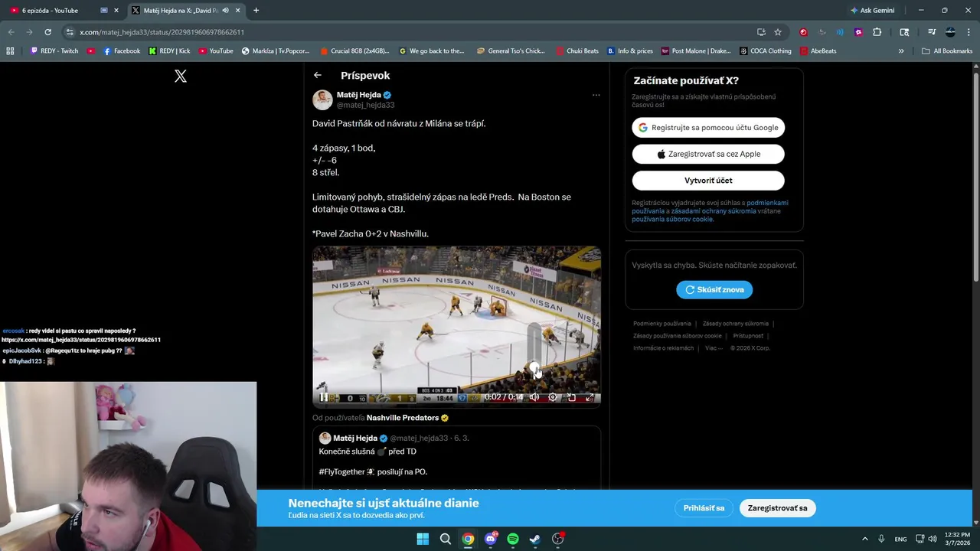Bookmark this page with the star icon
980x551 pixels.
778,32
